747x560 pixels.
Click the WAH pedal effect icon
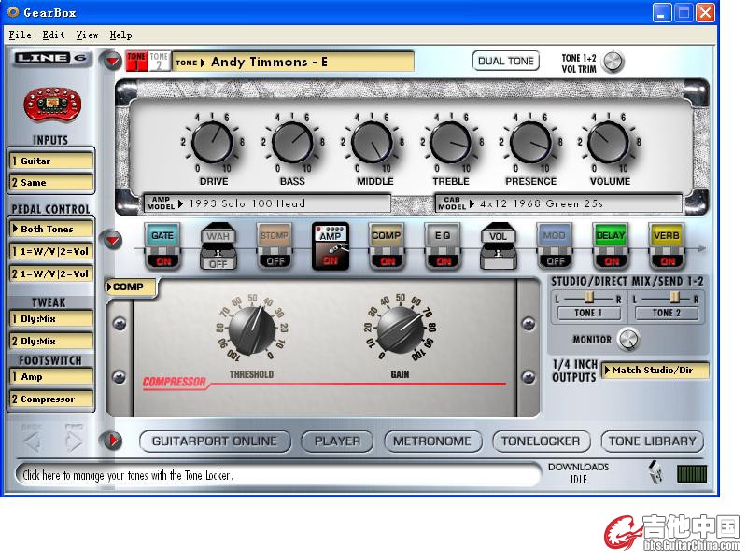218,245
